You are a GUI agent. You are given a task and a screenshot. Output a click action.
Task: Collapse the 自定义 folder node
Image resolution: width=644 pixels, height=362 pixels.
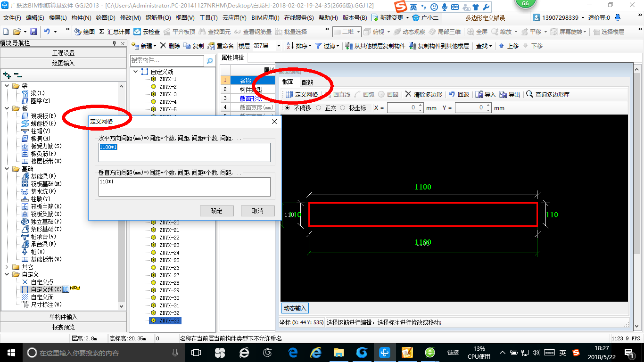pos(7,274)
